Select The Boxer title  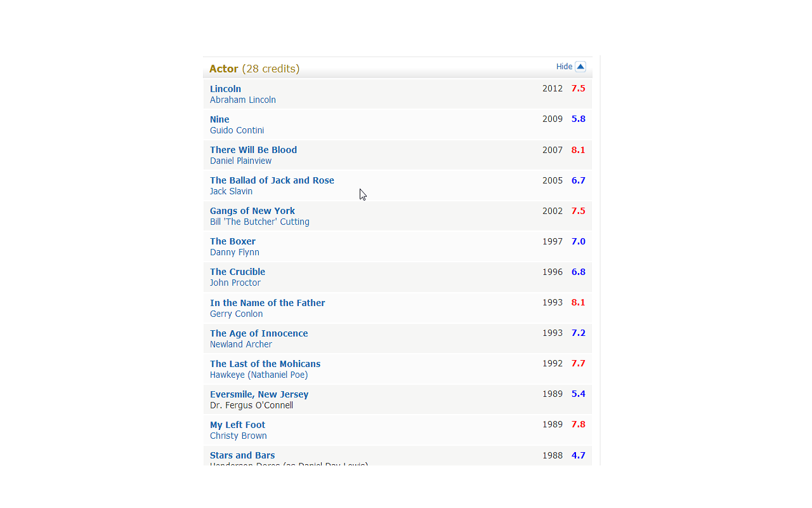(233, 241)
